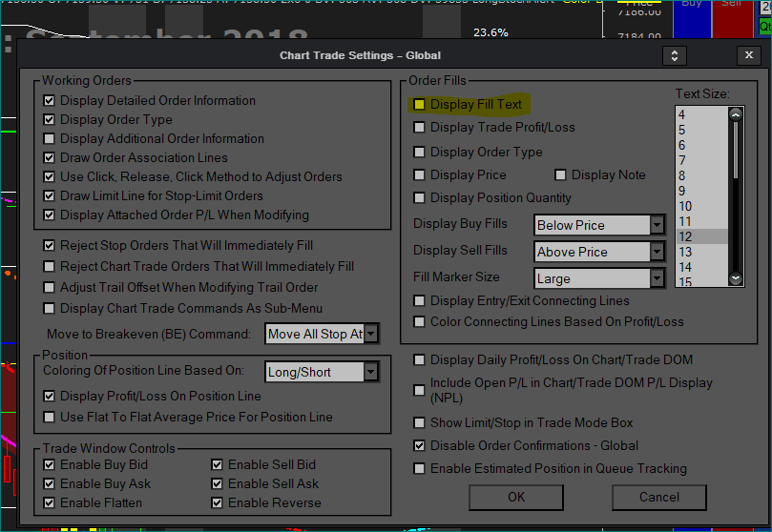Enable the Display Fill Text checkbox
Viewport: 772px width, 532px height.
pos(419,104)
